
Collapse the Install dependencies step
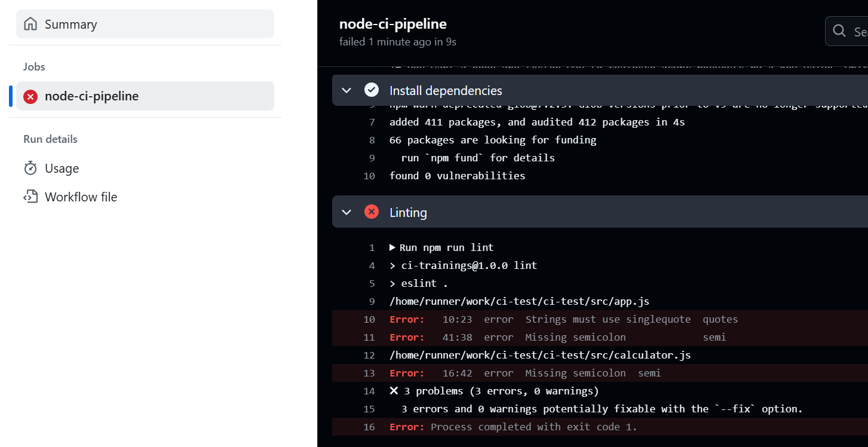[346, 90]
